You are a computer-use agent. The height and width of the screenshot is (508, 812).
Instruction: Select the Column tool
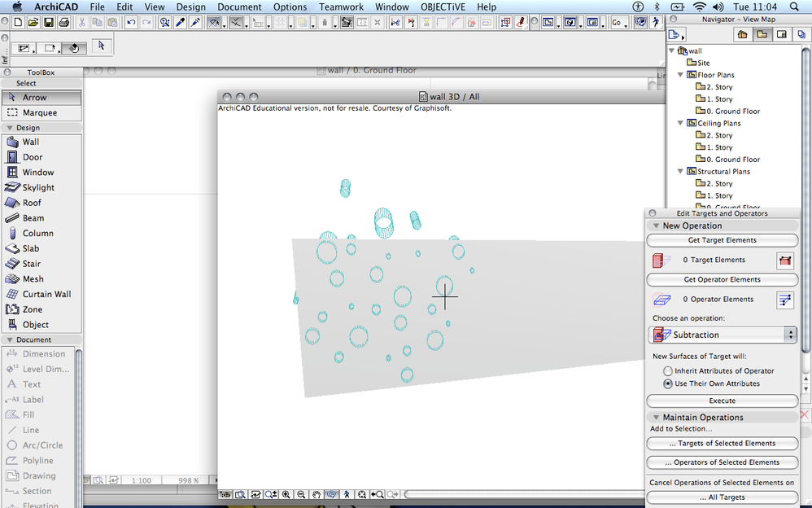[41, 234]
